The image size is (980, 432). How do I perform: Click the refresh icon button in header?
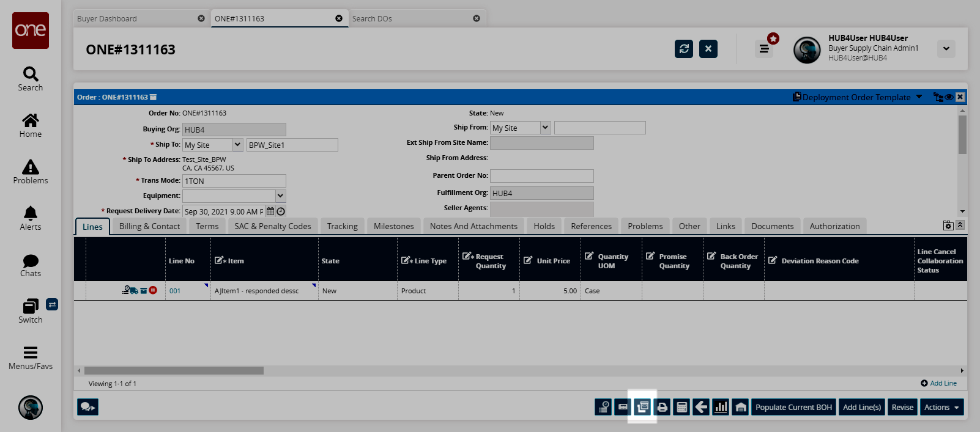click(x=684, y=49)
